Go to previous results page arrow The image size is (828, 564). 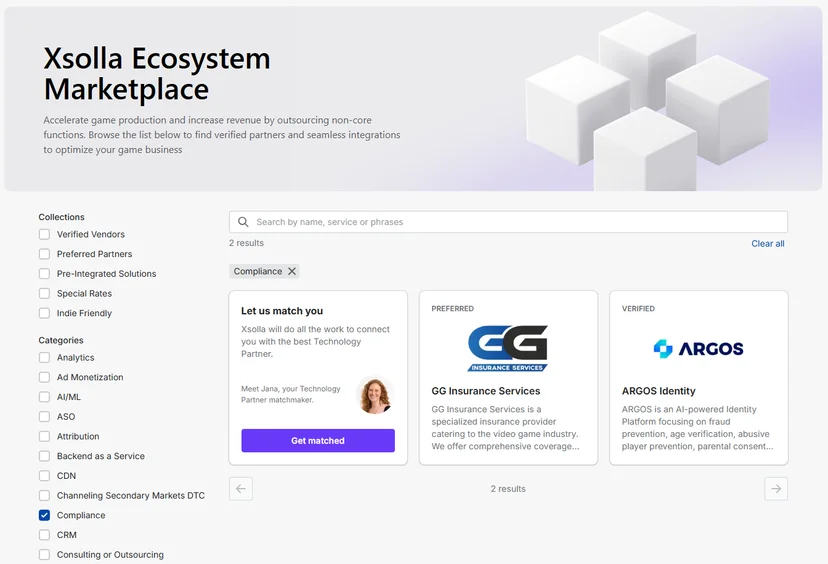point(241,488)
